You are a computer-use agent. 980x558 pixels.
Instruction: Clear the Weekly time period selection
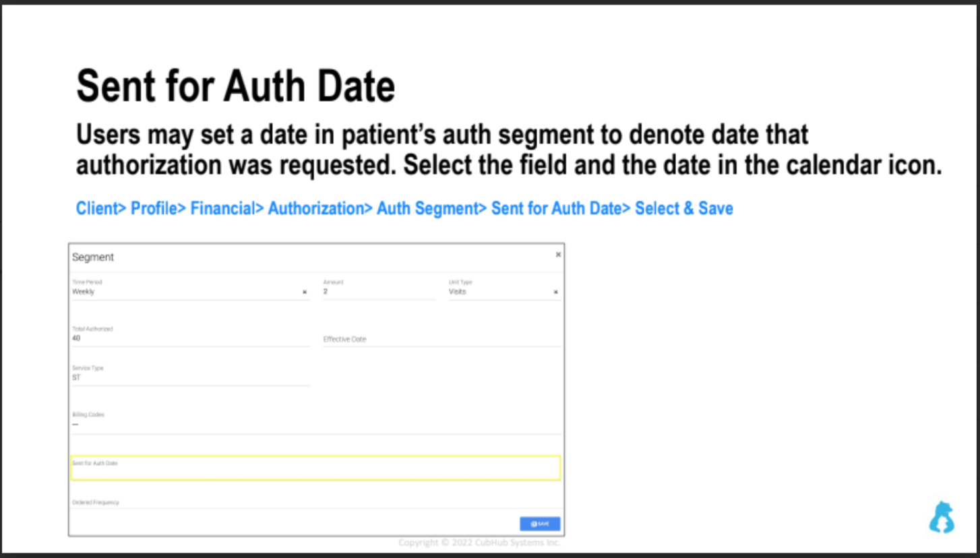tap(305, 292)
